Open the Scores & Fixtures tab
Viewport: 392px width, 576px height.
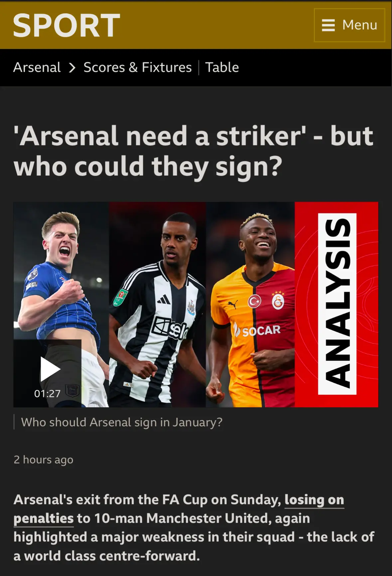click(137, 67)
